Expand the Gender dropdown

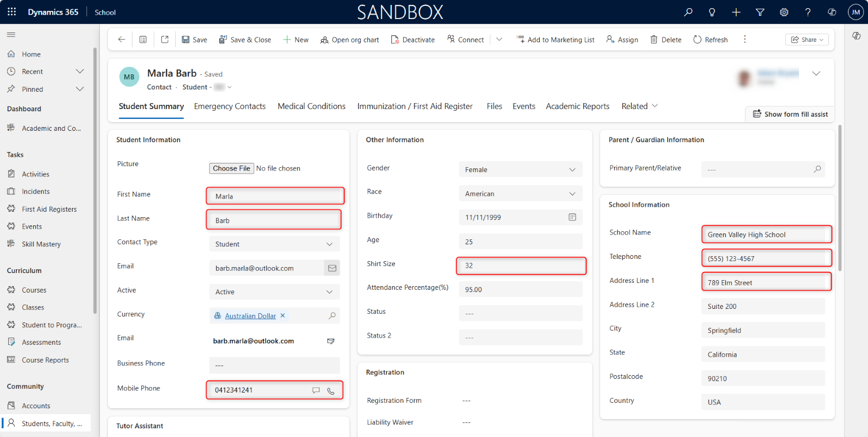click(x=572, y=170)
